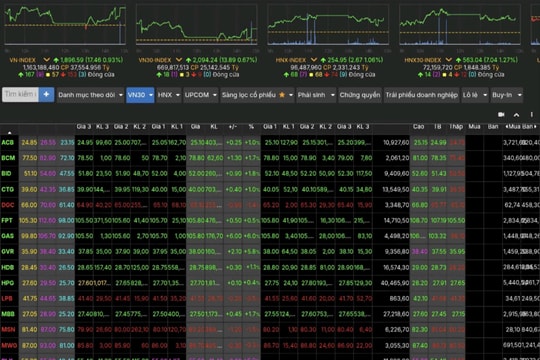
Task: Select the HPG ticker row
Action: pyautogui.click(x=8, y=283)
